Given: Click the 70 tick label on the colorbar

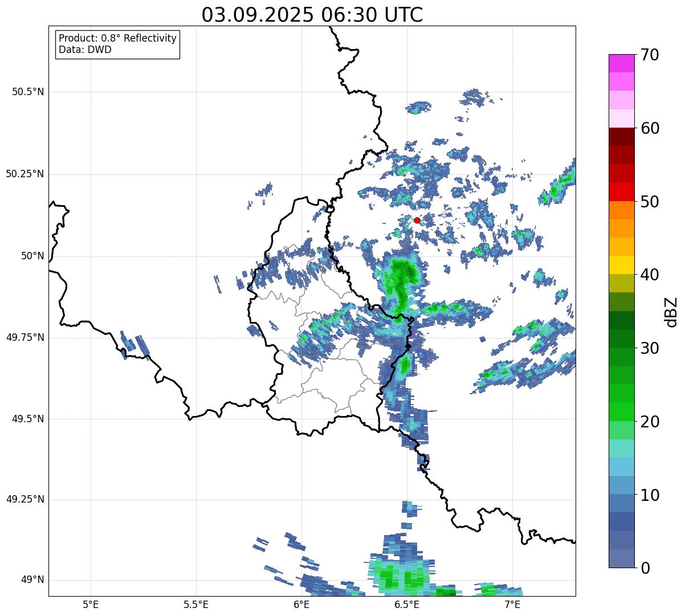Looking at the screenshot, I should click(650, 55).
